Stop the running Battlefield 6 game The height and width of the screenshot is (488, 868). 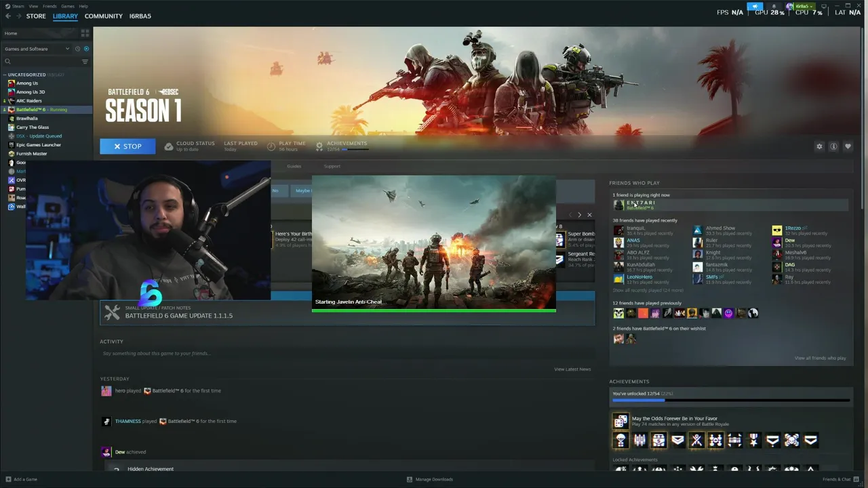tap(127, 146)
